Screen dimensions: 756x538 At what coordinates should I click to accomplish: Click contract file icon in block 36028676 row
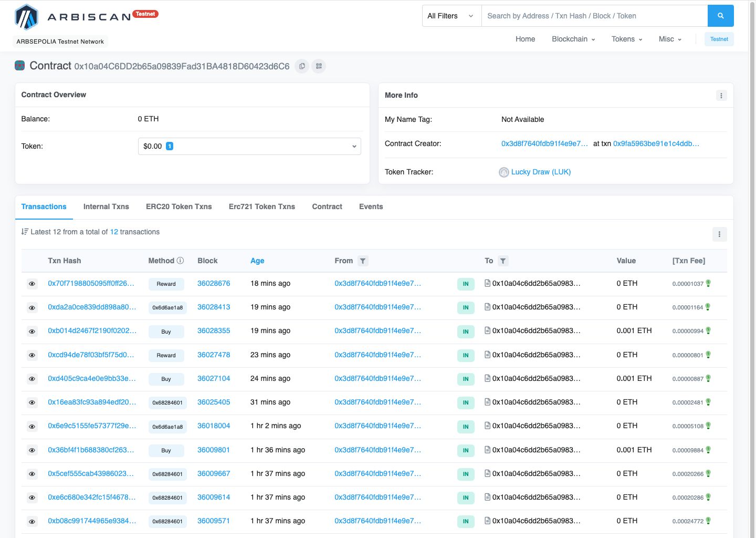coord(487,283)
